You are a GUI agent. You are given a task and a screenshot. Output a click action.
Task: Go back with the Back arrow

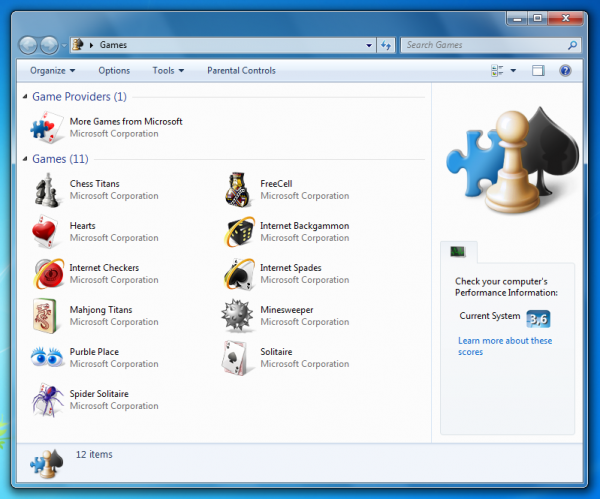[28, 45]
